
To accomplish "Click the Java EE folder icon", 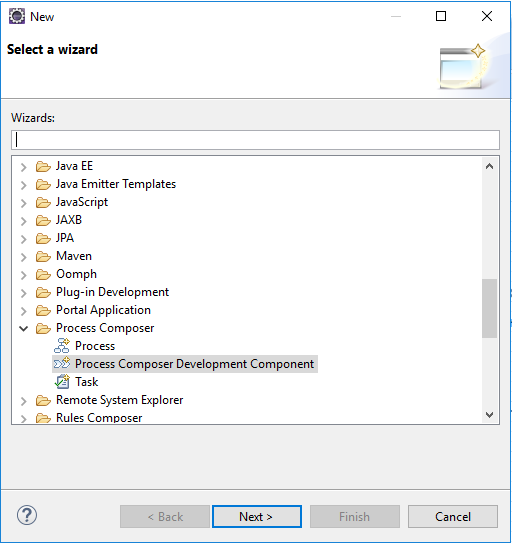I will [43, 166].
